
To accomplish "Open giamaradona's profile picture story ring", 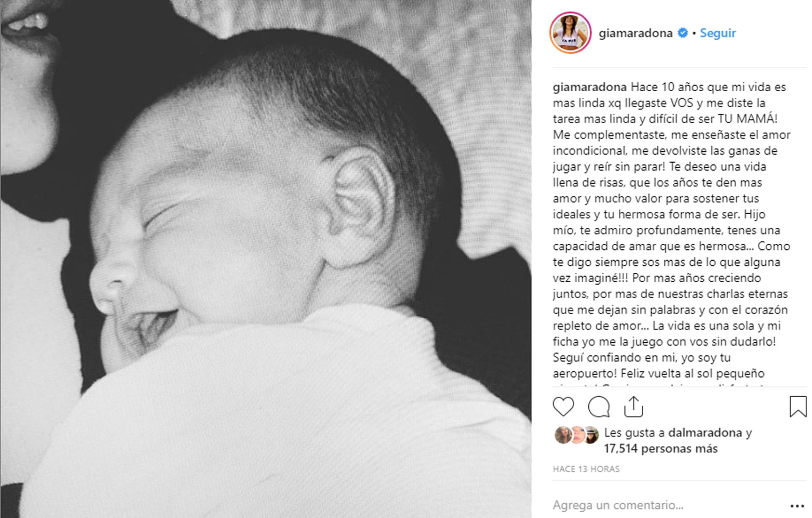I will 570,33.
